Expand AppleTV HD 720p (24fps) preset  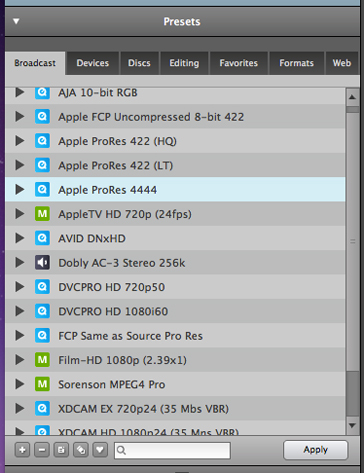click(20, 214)
